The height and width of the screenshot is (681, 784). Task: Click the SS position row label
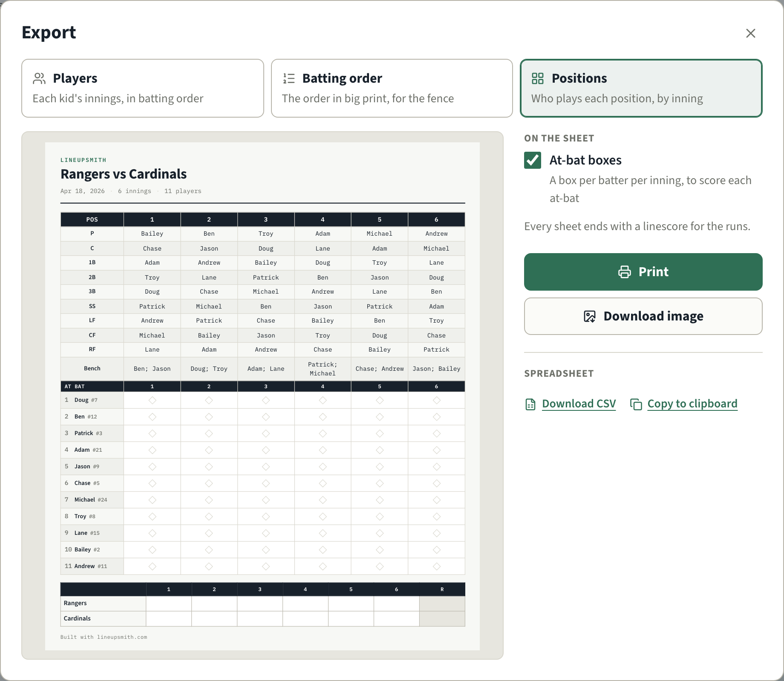click(92, 306)
